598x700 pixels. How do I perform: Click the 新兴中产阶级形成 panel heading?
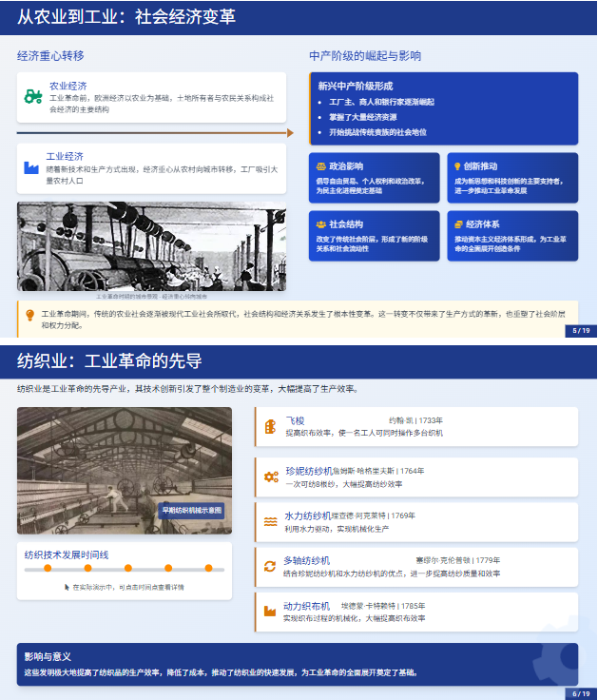click(356, 87)
